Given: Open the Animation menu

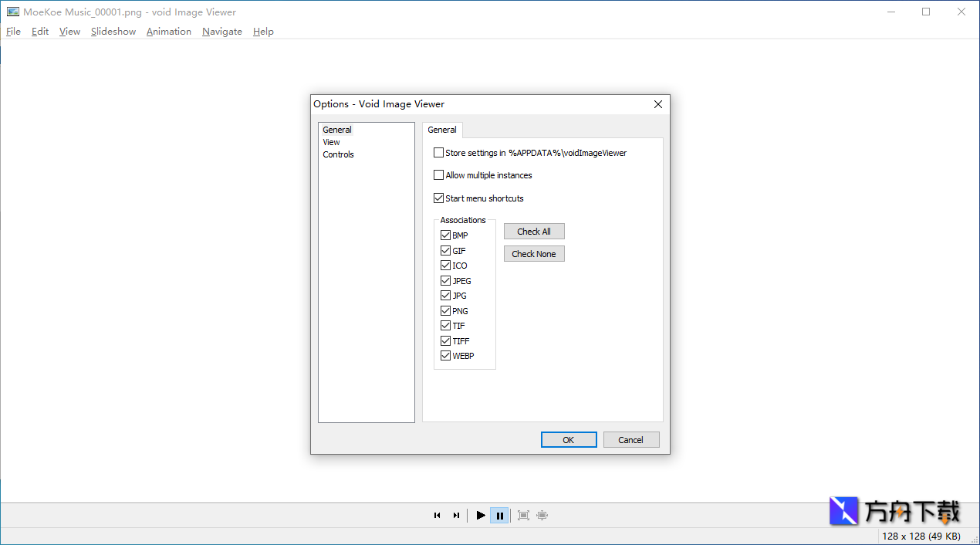Looking at the screenshot, I should click(x=169, y=32).
